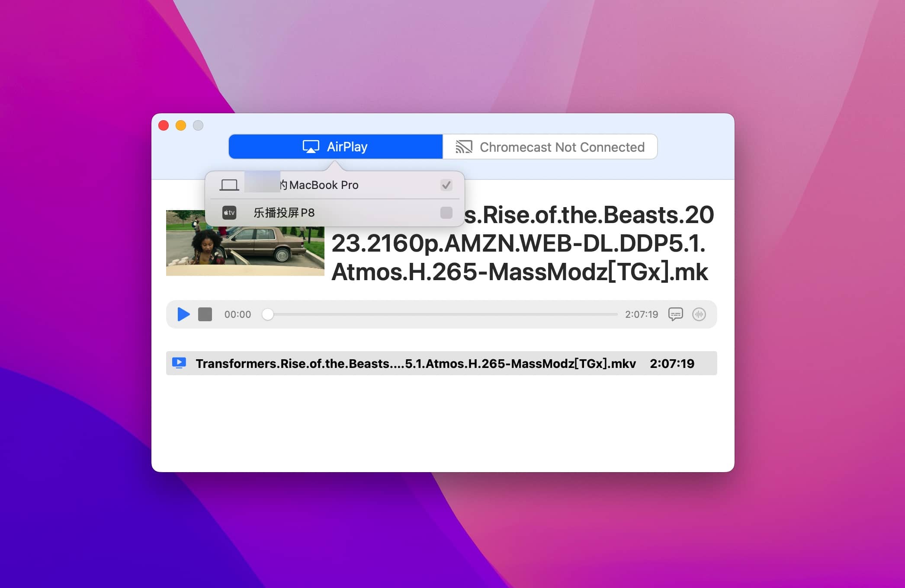
Task: Select the Apple TV icon for 乐播投屏P8
Action: 229,213
